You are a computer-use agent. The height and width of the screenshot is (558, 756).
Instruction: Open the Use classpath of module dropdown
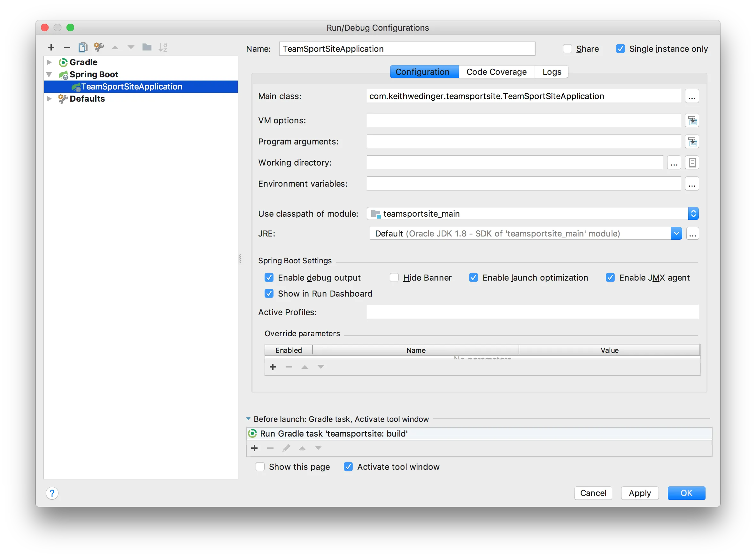pyautogui.click(x=693, y=214)
